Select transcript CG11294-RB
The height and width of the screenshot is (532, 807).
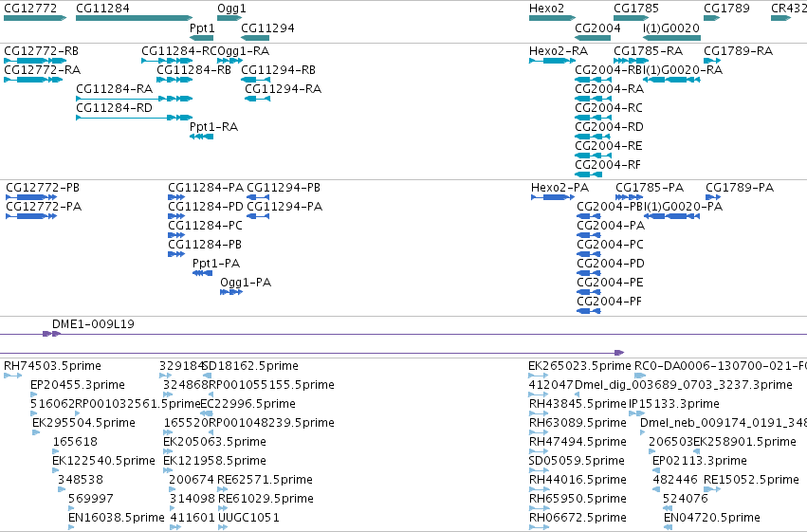click(x=279, y=70)
